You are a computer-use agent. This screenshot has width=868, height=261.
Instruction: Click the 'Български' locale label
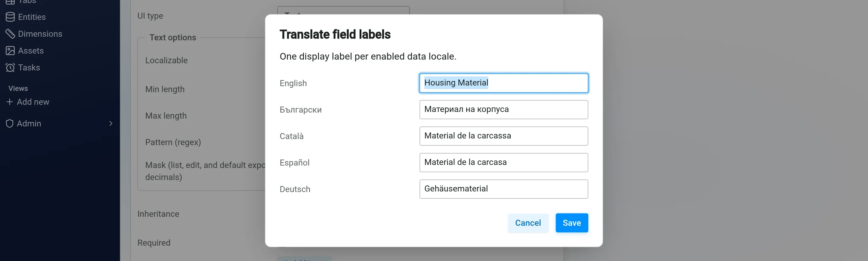300,110
